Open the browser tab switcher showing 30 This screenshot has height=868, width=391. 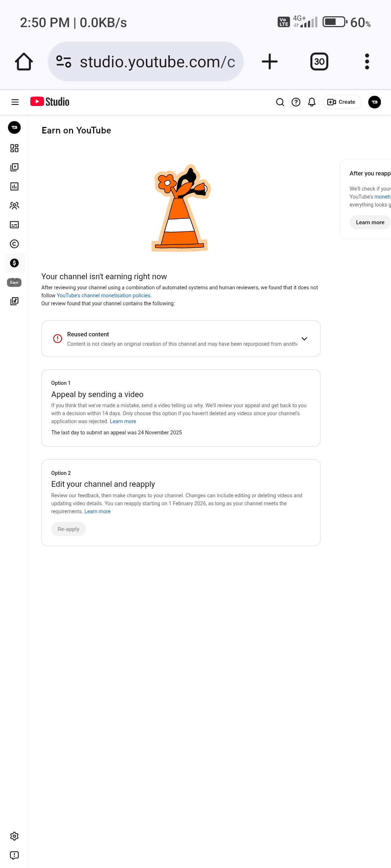coord(319,62)
